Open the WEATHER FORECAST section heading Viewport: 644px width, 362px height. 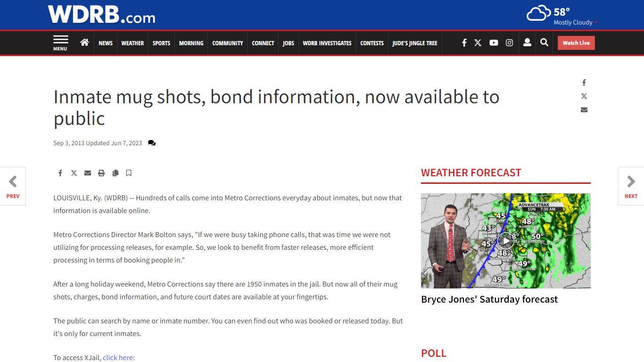tap(471, 173)
